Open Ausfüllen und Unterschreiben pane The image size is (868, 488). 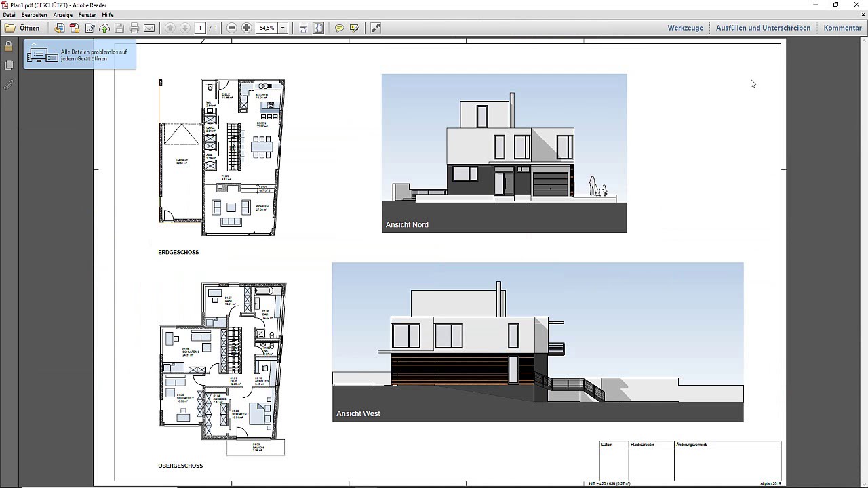pyautogui.click(x=763, y=28)
